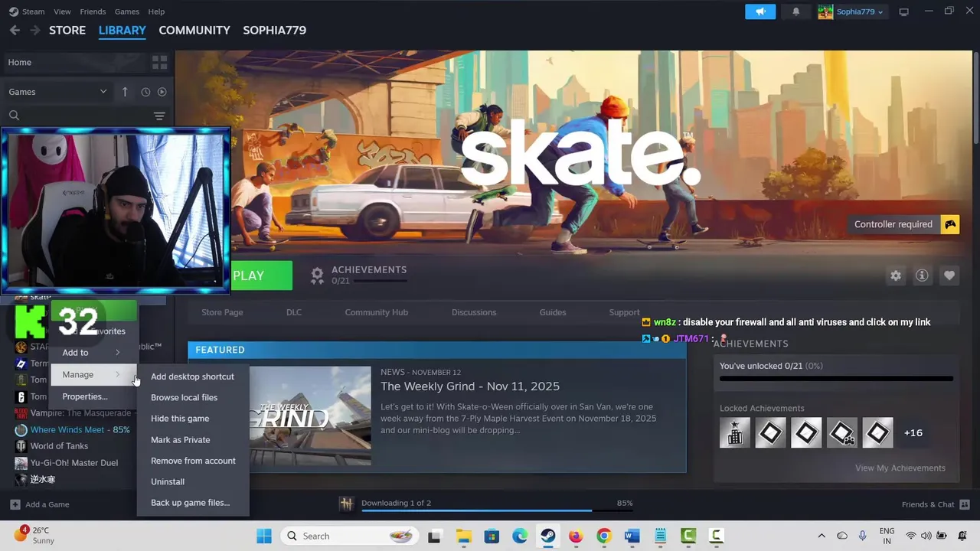This screenshot has height=551, width=980.
Task: Open the +16 locked achievements count
Action: pos(913,433)
